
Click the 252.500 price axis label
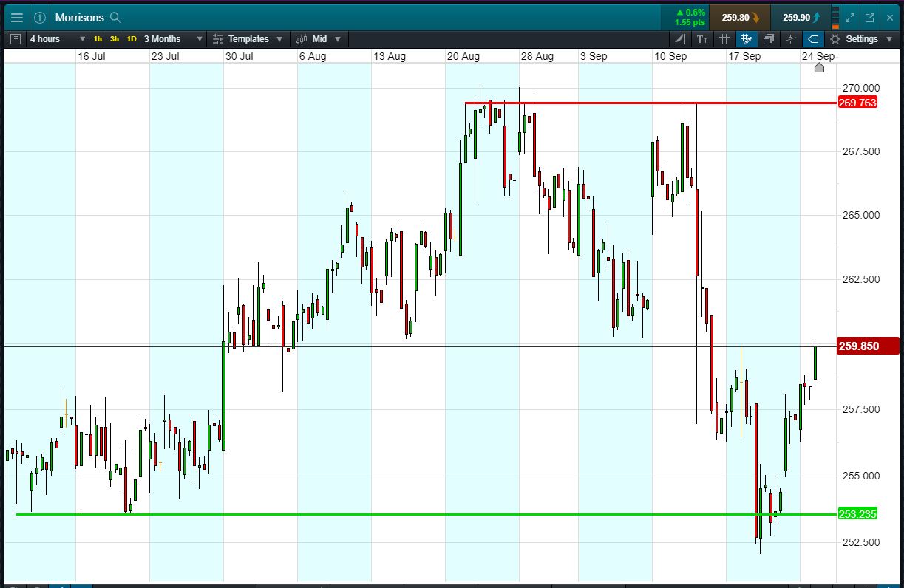coord(860,542)
